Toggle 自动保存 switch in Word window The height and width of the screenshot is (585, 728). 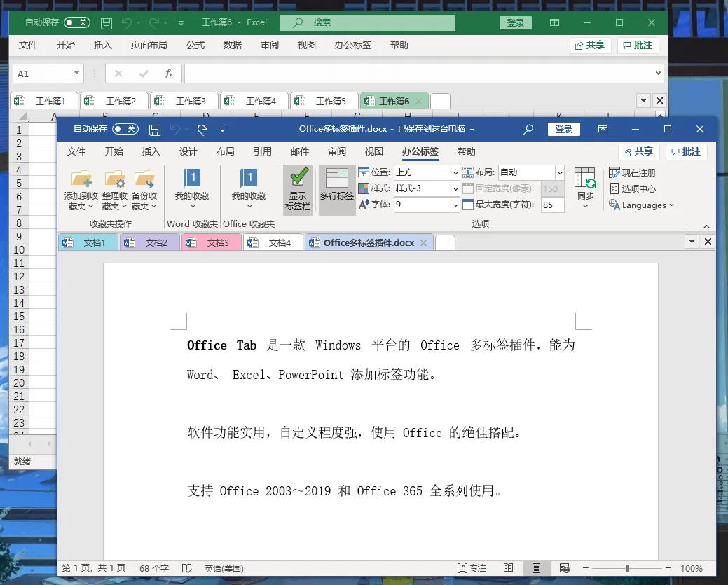pos(125,129)
